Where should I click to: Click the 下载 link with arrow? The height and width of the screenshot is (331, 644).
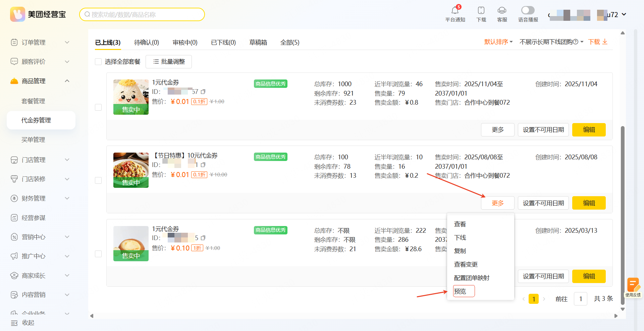point(598,42)
